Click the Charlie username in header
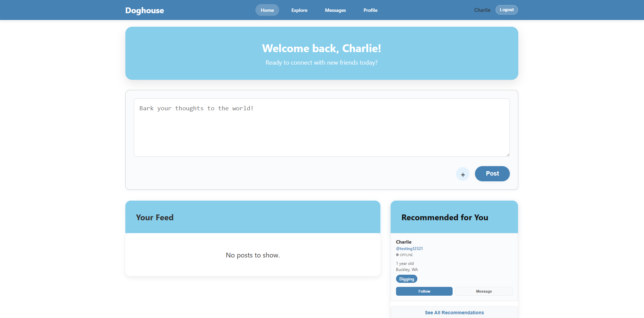This screenshot has width=644, height=318. point(482,10)
